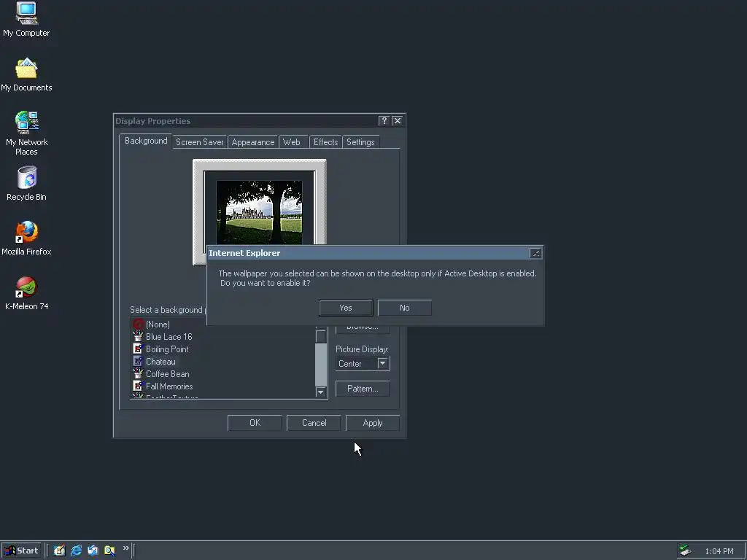Image resolution: width=747 pixels, height=560 pixels.
Task: Switch to the Effects tab
Action: (x=326, y=142)
